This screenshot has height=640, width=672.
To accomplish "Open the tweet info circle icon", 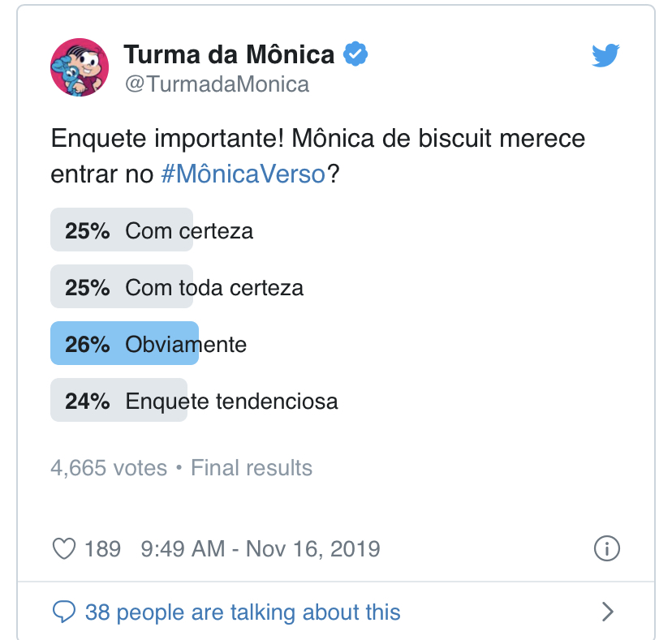I will pos(607,548).
